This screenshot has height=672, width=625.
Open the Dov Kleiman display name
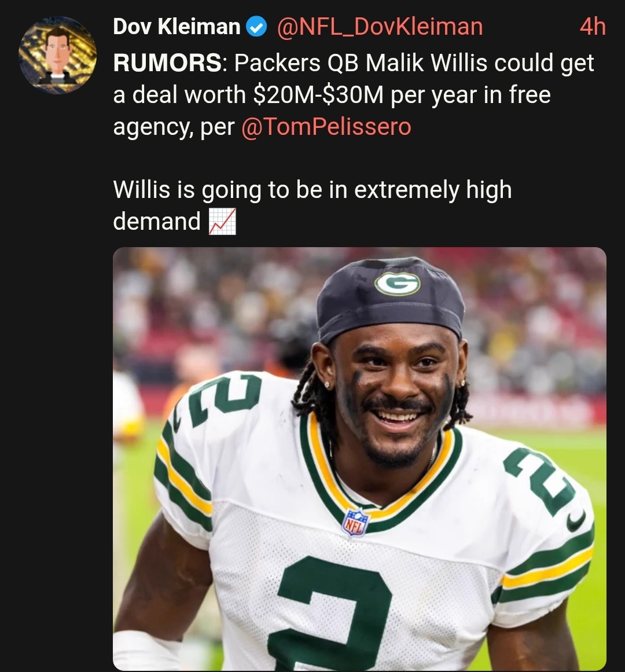177,27
